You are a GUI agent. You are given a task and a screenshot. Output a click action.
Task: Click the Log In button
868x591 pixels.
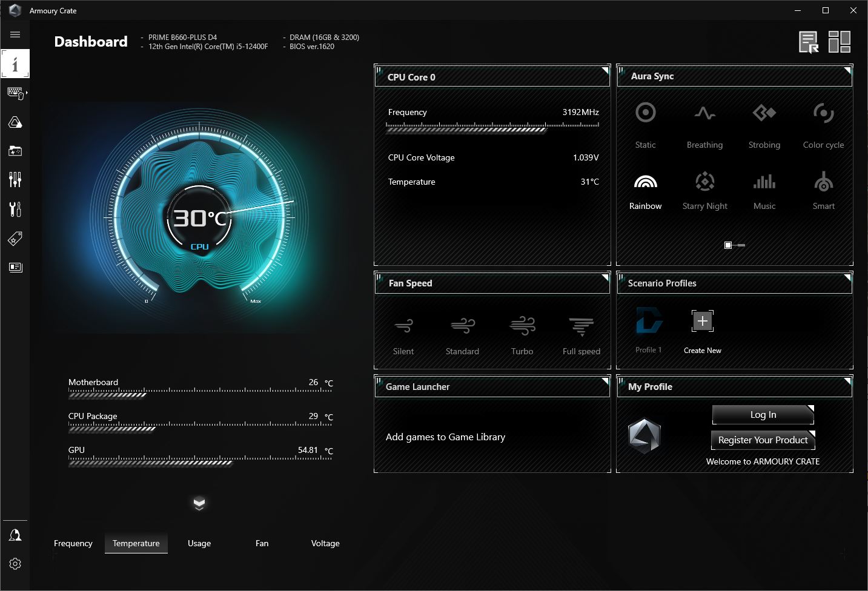(x=763, y=415)
